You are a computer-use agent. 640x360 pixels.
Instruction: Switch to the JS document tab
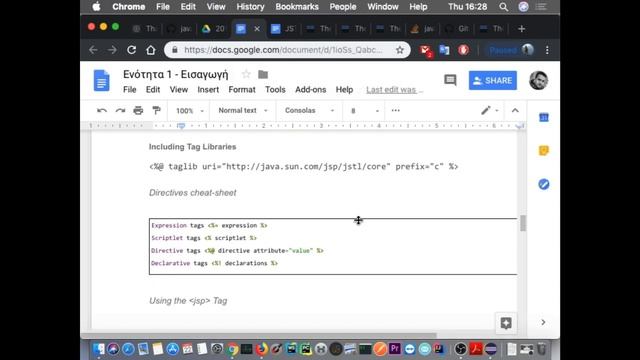283,29
